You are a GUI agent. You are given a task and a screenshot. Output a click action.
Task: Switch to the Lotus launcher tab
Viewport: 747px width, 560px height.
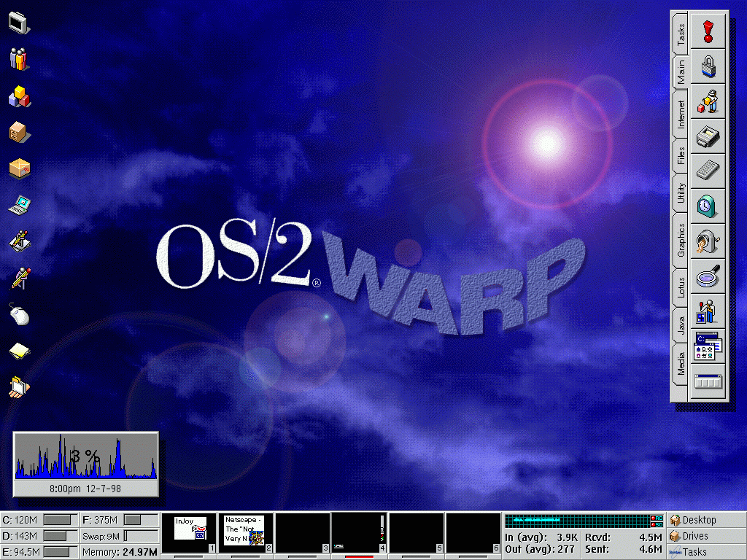681,287
